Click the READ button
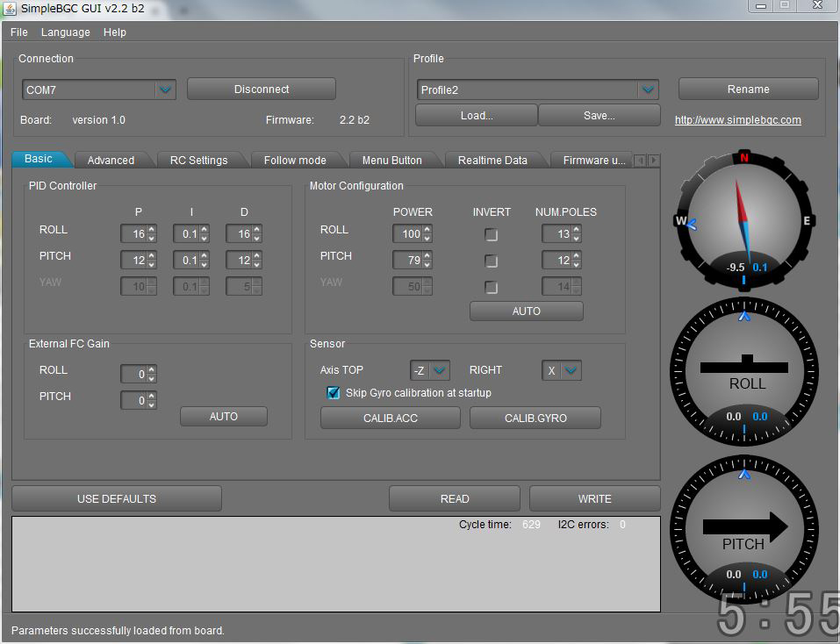This screenshot has width=840, height=644. 455,498
